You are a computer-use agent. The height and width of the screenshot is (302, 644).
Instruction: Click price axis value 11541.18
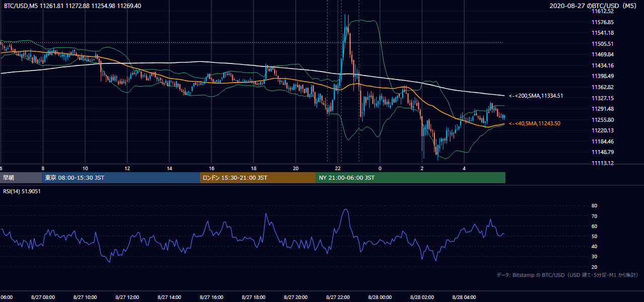coord(603,33)
